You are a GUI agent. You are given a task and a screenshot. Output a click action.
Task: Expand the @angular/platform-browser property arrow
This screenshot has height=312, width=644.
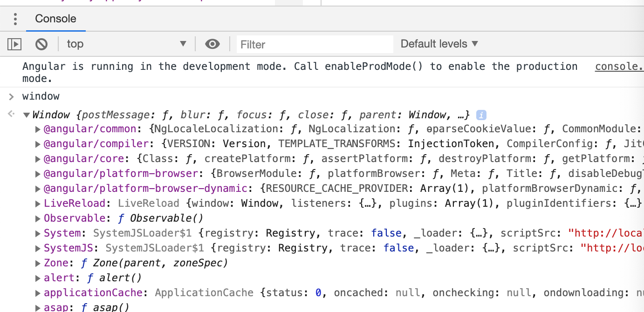[38, 174]
